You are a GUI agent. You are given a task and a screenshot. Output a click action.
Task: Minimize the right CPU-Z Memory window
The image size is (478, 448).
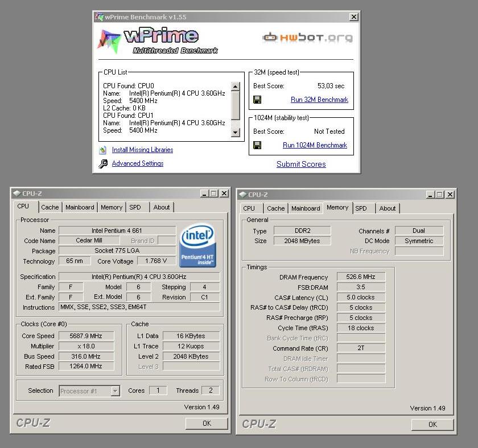(430, 195)
